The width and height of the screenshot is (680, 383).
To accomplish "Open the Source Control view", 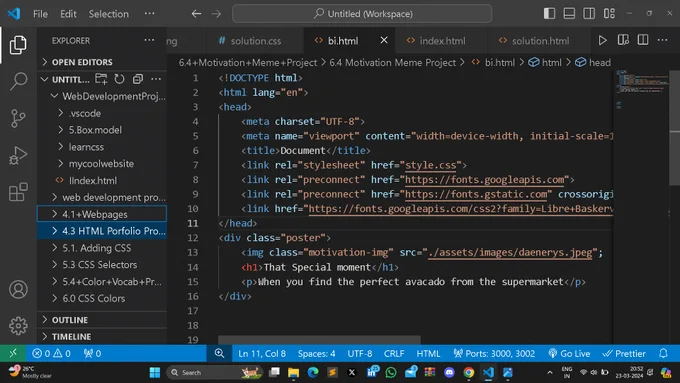I will (18, 118).
